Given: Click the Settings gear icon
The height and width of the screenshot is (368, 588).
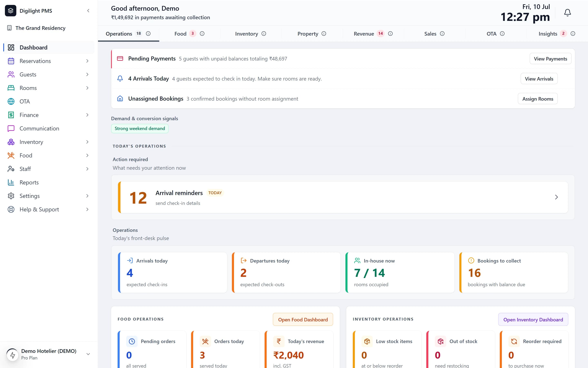Looking at the screenshot, I should [11, 196].
